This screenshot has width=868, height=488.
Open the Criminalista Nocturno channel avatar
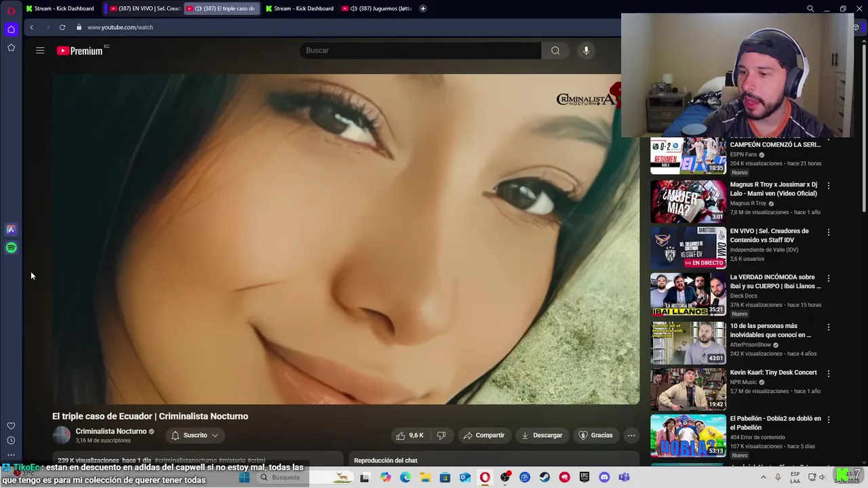[61, 435]
